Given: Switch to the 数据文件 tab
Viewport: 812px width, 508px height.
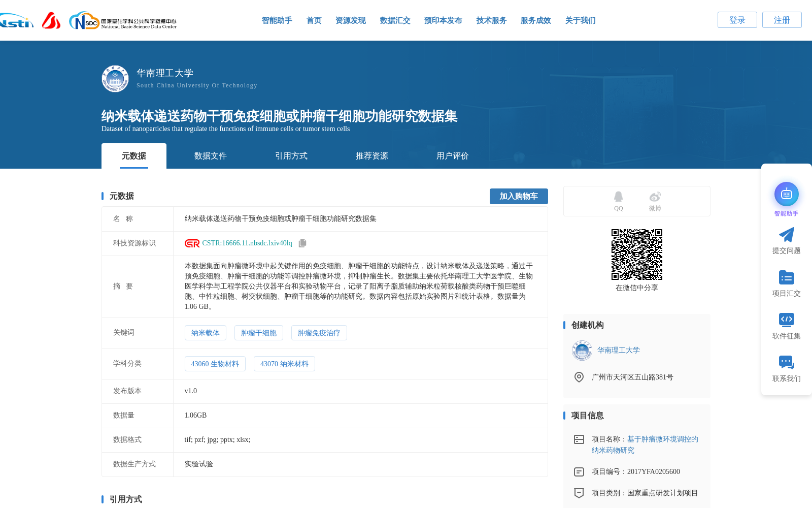Looking at the screenshot, I should click(211, 156).
